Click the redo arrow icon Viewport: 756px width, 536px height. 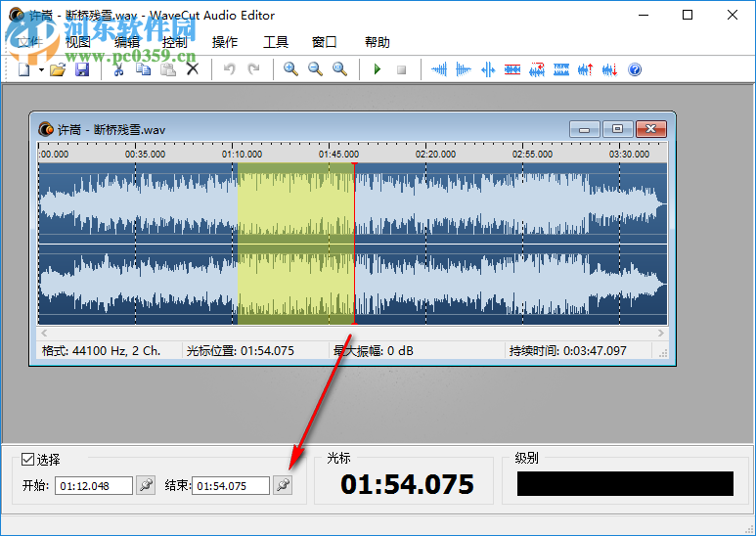(253, 69)
